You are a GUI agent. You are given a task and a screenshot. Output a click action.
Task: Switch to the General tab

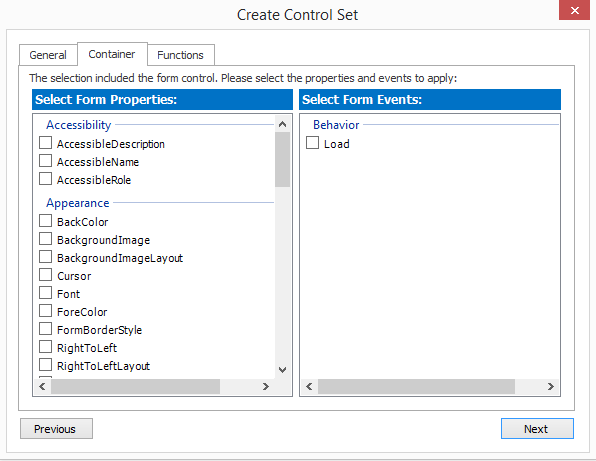click(48, 55)
